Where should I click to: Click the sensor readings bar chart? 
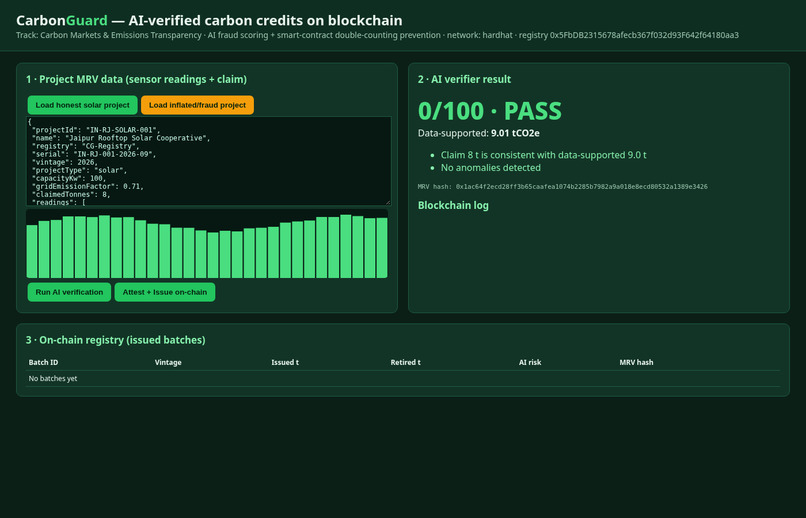pyautogui.click(x=207, y=244)
